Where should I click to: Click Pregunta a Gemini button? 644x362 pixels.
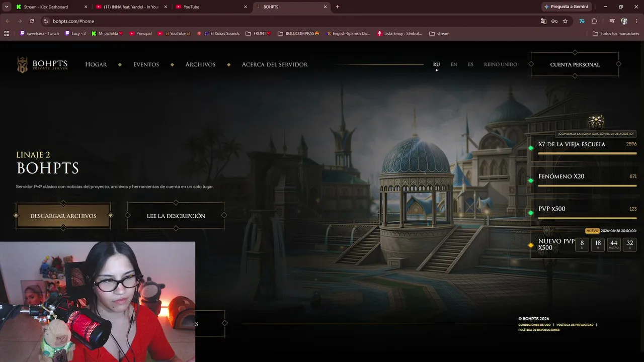566,7
